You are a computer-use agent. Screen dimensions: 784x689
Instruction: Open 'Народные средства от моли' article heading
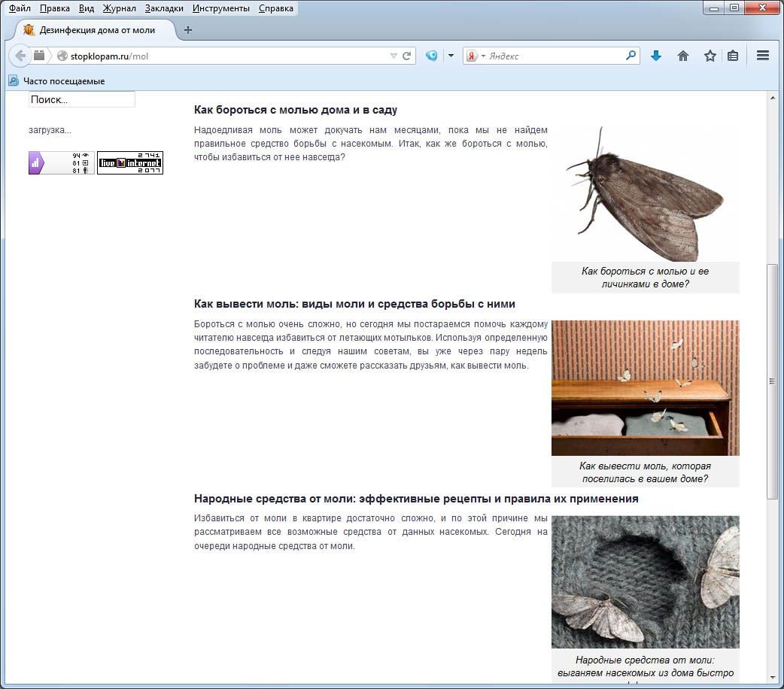tap(415, 499)
